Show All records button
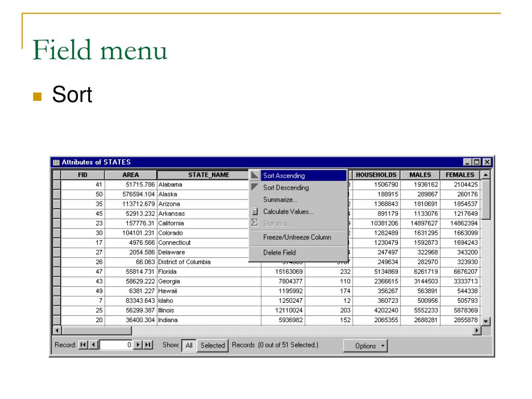Screen dimensions: 532x399 (x=189, y=345)
